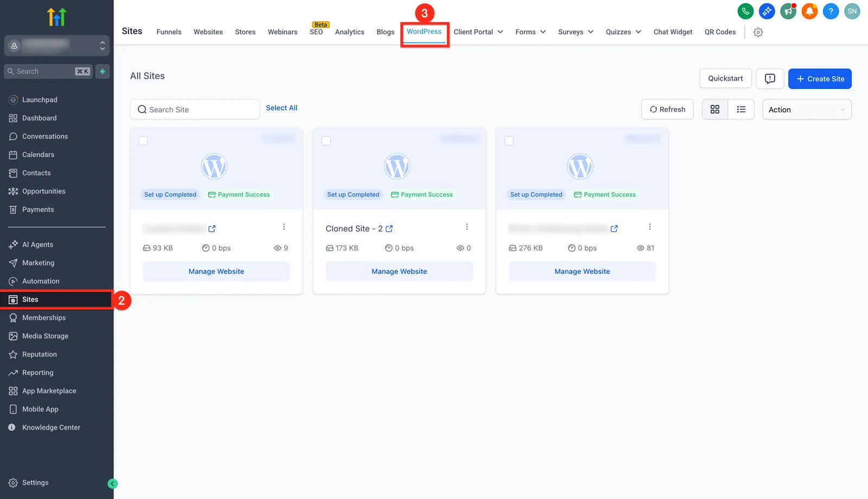Click the Quickstart button
868x499 pixels.
tap(725, 79)
